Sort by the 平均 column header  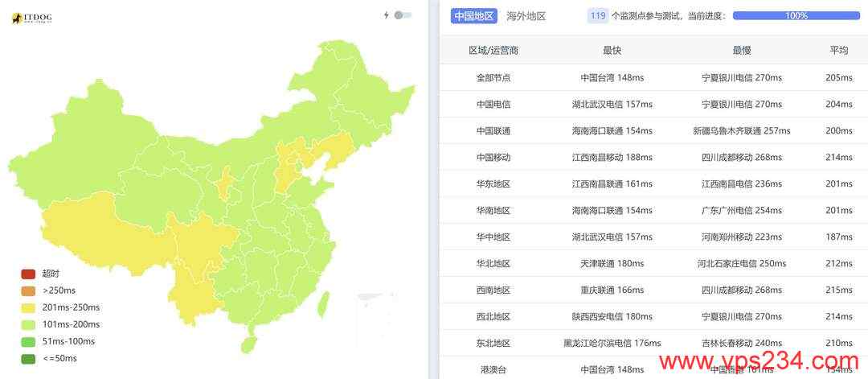[838, 51]
